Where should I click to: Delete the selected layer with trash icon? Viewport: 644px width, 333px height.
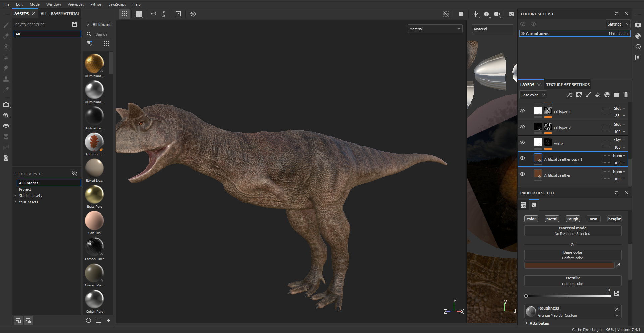[626, 95]
